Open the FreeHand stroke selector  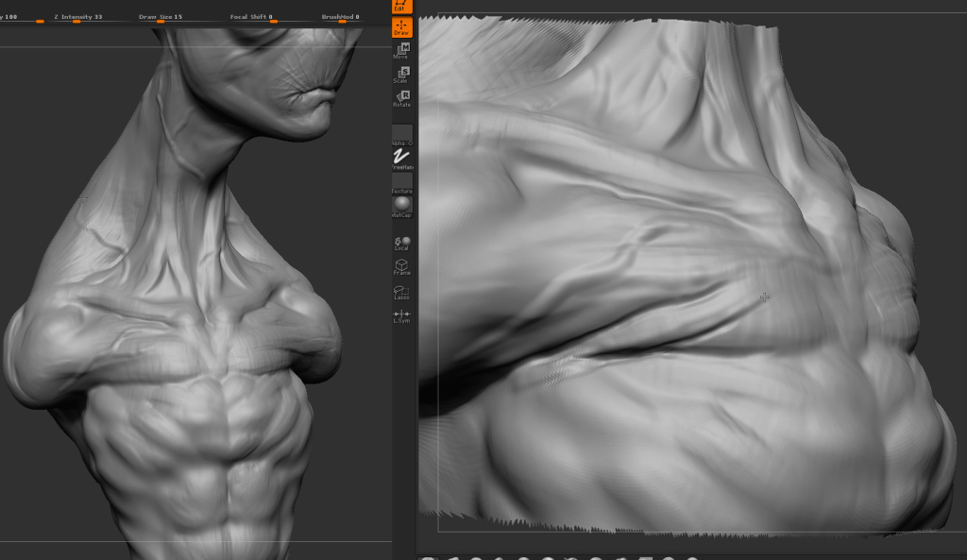(x=401, y=159)
